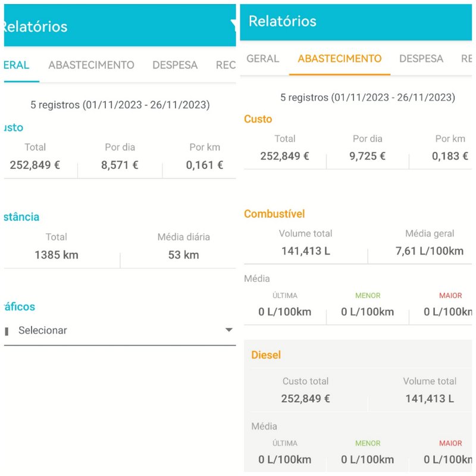
Task: Click the bar chart icon beside Selecionar
Action: (7, 331)
